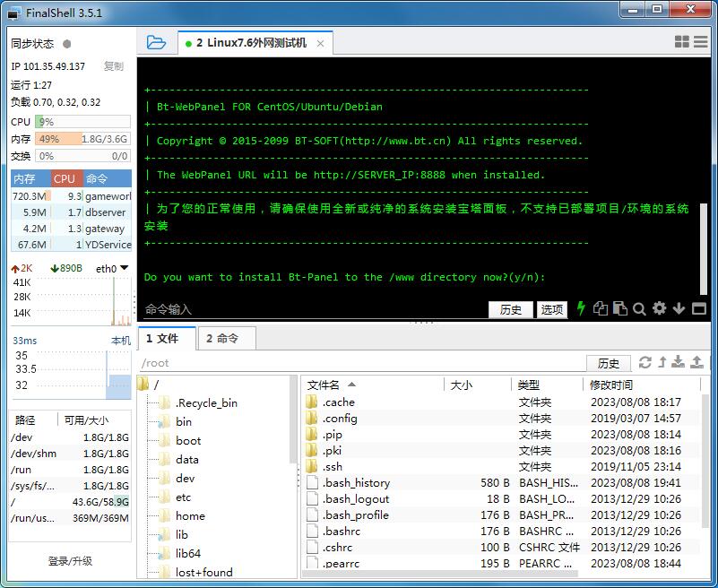
Task: Click the /root path field
Action: tap(362, 363)
